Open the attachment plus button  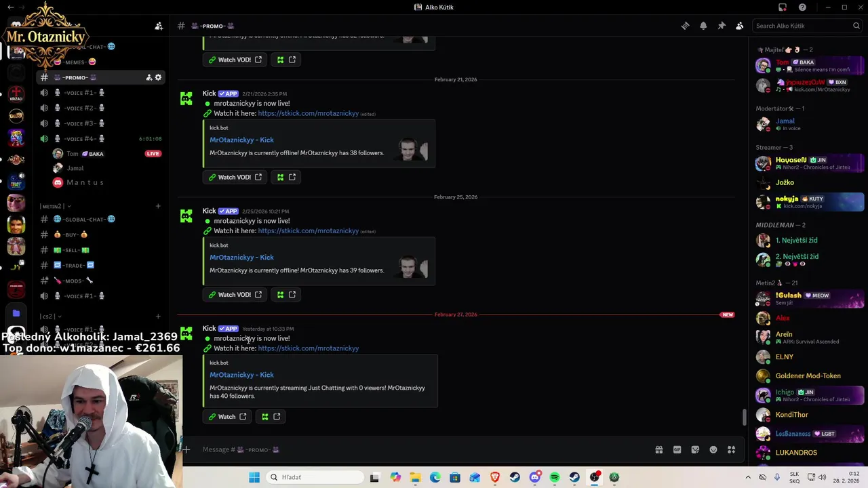(x=186, y=449)
